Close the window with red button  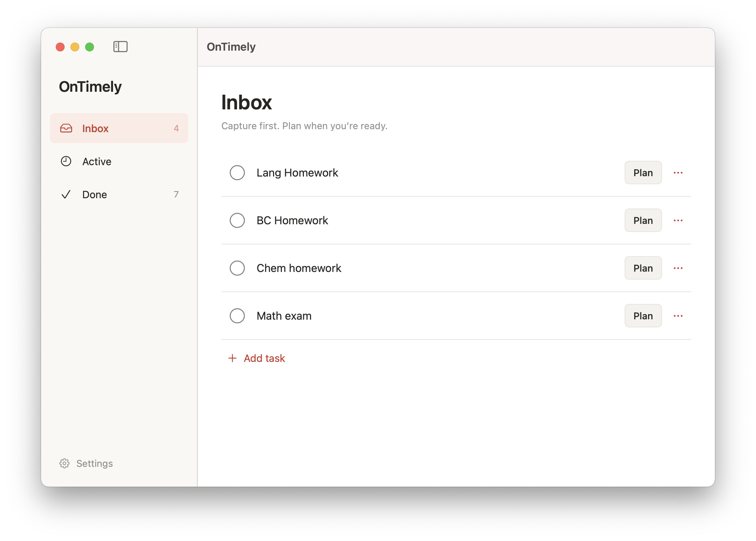pyautogui.click(x=60, y=47)
